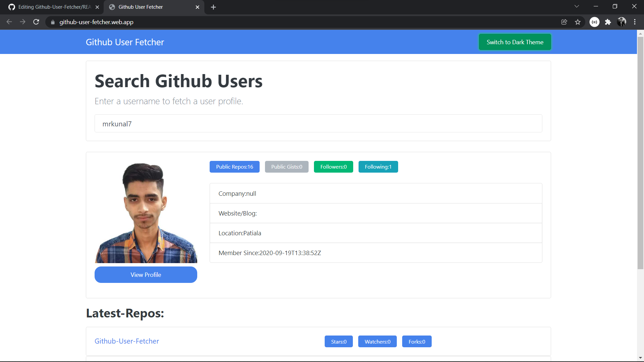Click the GitHub logo icon in the first tab
644x362 pixels.
(x=11, y=7)
